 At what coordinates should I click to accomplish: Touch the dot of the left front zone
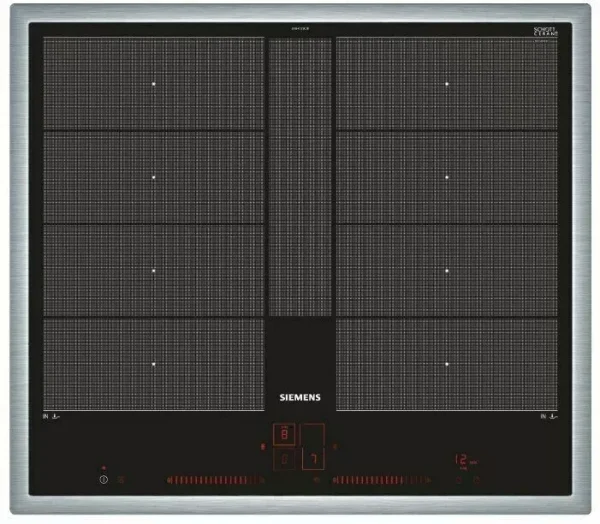coord(154,364)
